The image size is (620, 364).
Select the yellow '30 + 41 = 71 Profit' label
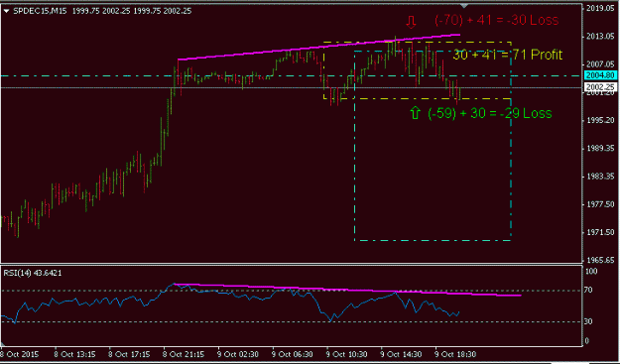coord(508,55)
